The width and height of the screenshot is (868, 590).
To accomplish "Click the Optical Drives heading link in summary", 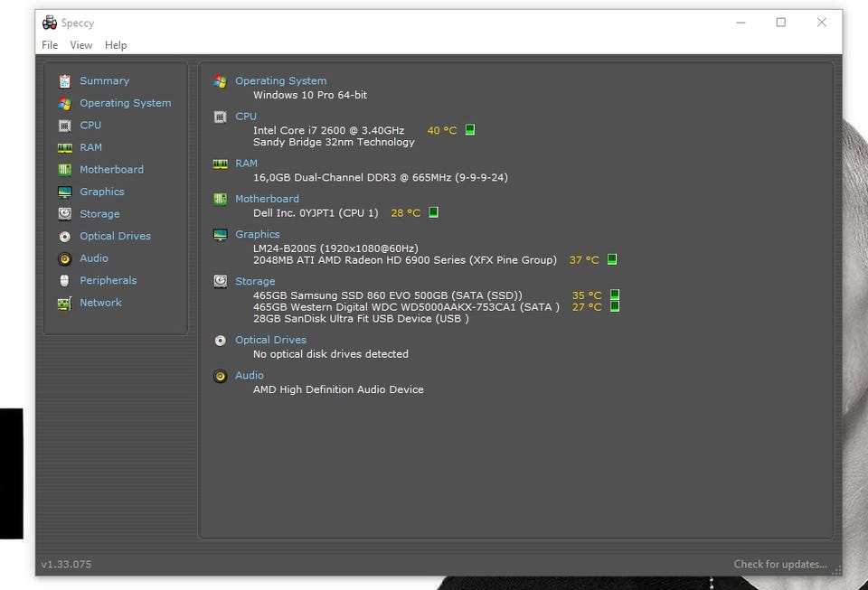I will 270,340.
